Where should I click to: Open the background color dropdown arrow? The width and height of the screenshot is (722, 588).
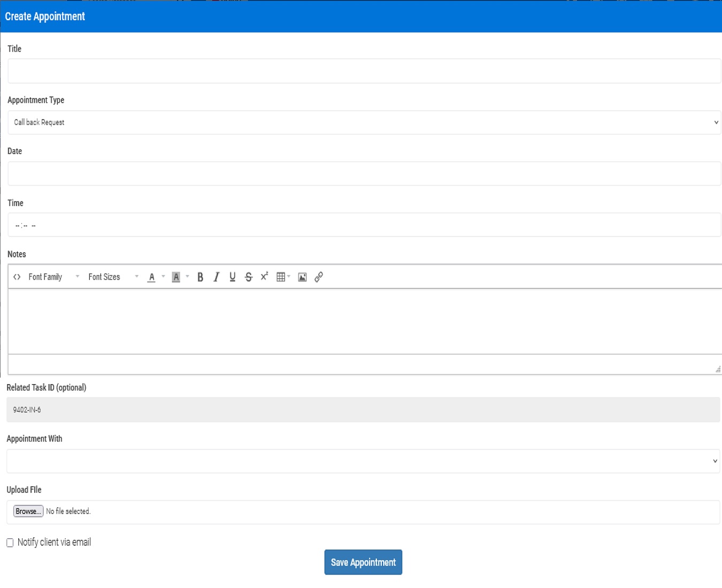point(187,277)
